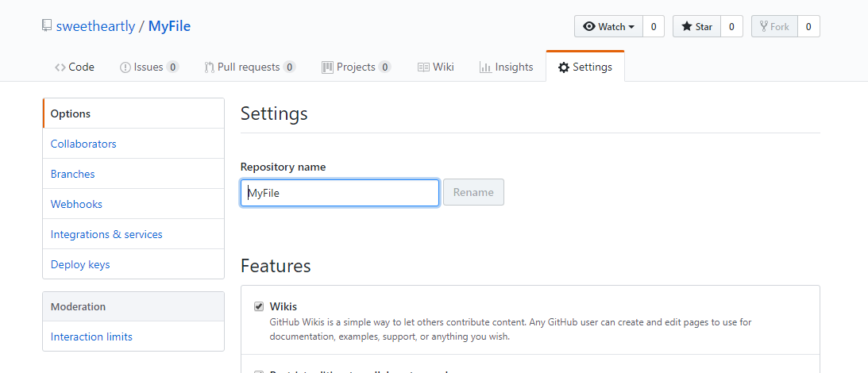Open Integrations & services in the sidebar

(133, 234)
